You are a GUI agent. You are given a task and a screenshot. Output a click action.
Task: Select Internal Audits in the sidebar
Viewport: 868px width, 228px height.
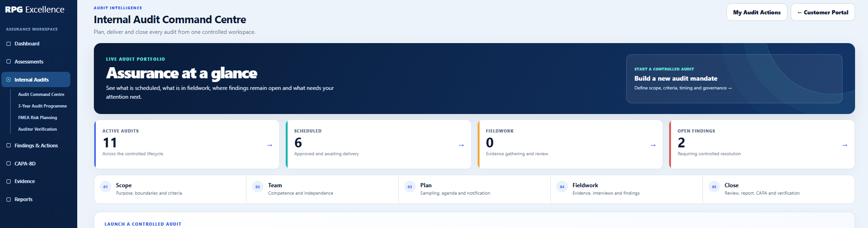point(36,80)
